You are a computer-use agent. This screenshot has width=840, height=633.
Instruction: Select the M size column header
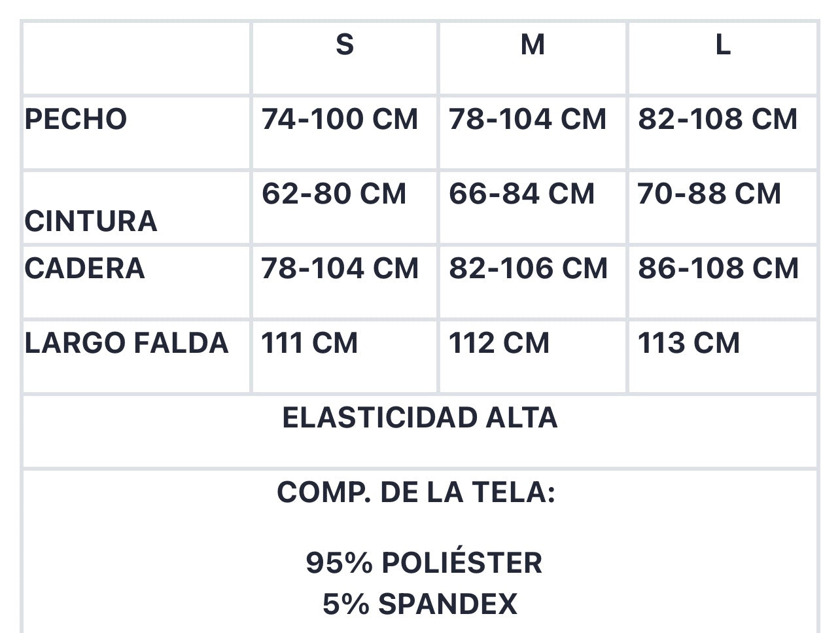click(533, 59)
